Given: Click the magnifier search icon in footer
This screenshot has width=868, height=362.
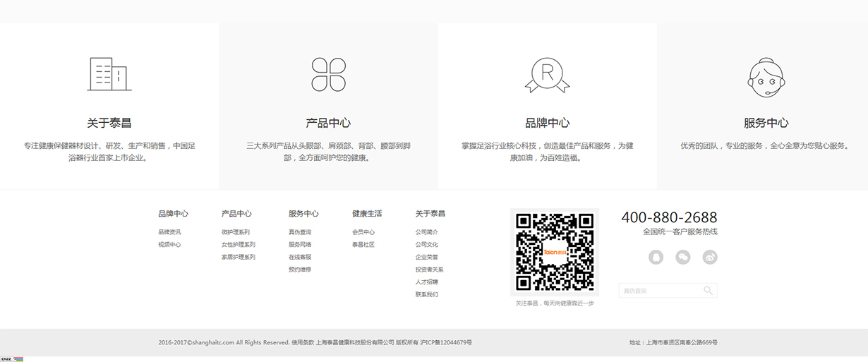Looking at the screenshot, I should click(708, 290).
